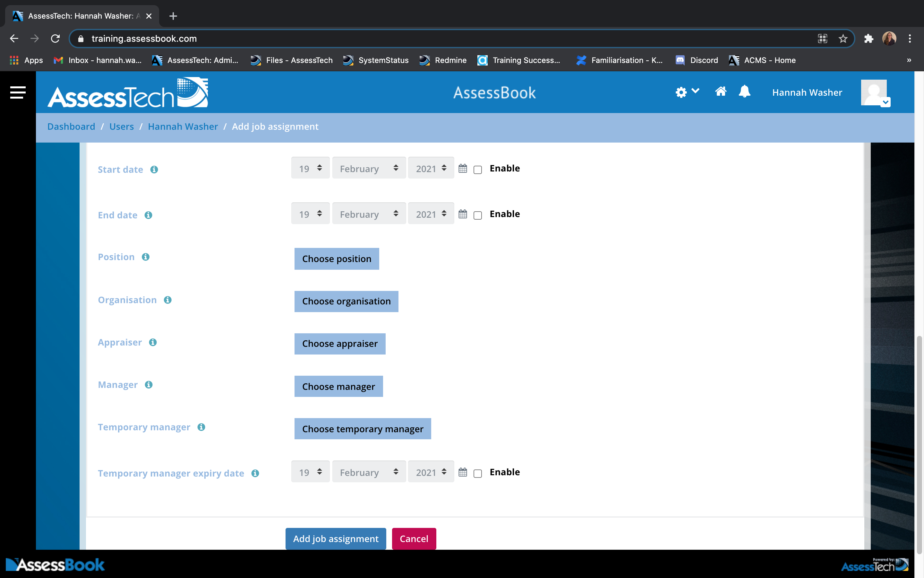
Task: Open the Redmine bookmark
Action: 443,60
